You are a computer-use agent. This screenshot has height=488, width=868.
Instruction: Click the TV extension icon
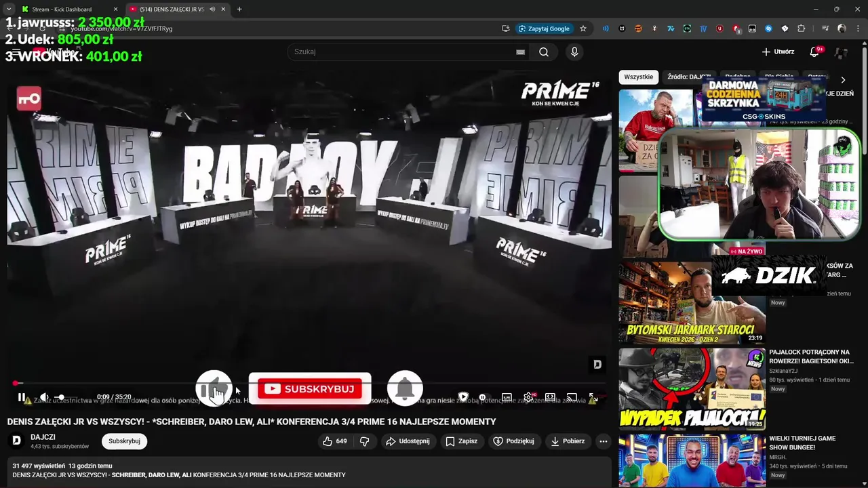click(x=703, y=28)
